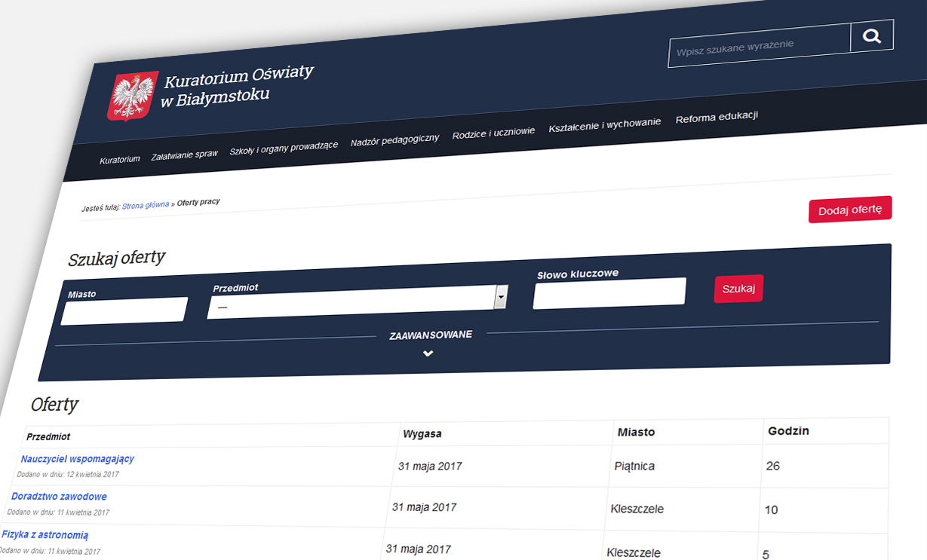This screenshot has width=927, height=560.
Task: Open Reforma edukacji menu item
Action: point(717,117)
